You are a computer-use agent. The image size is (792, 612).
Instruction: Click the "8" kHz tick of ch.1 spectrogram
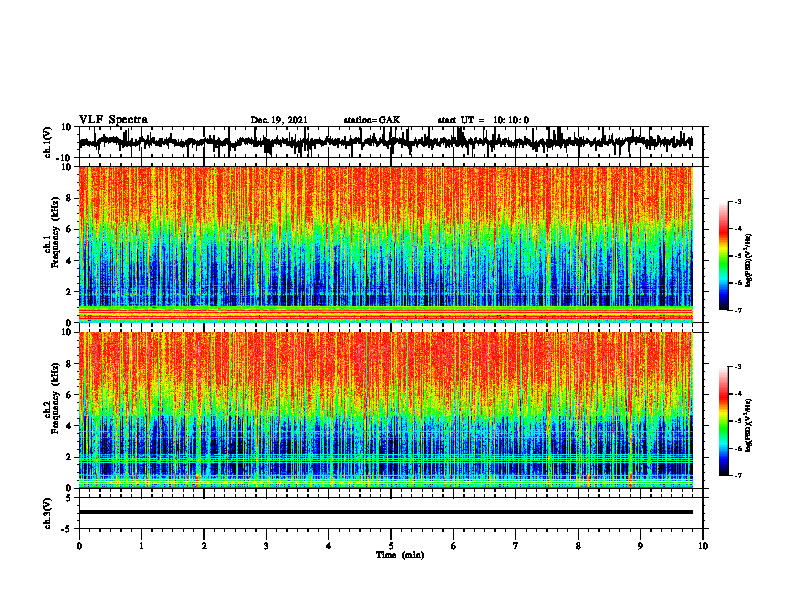[70, 198]
